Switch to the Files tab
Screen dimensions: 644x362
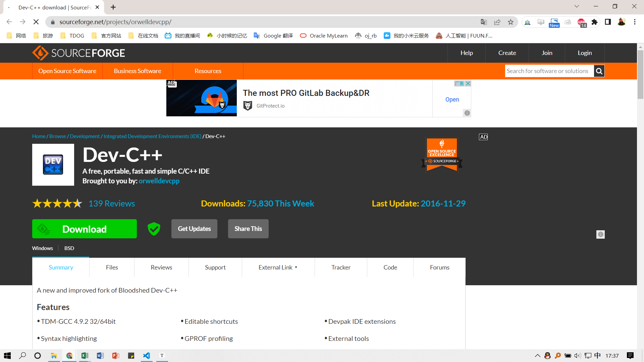coord(112,267)
